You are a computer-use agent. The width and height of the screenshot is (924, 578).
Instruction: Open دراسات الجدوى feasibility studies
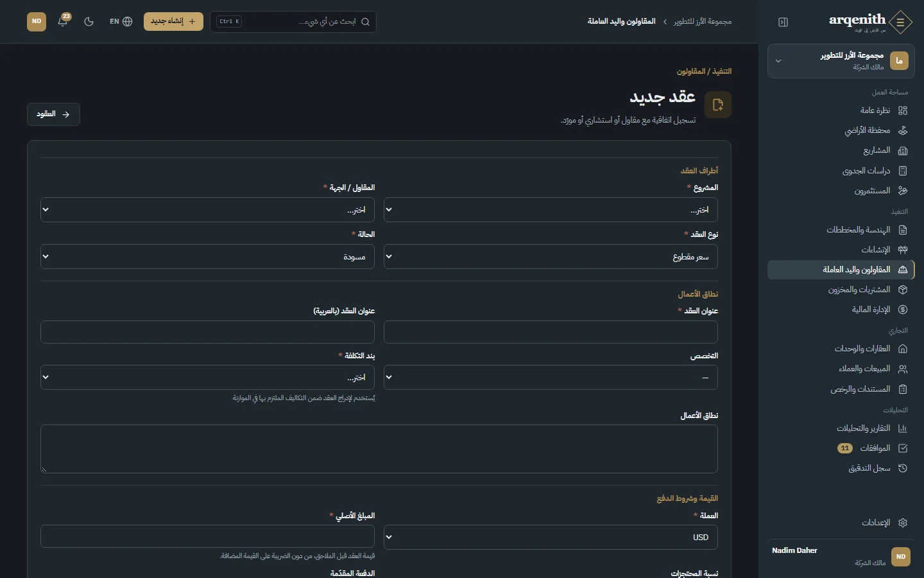[x=841, y=171]
